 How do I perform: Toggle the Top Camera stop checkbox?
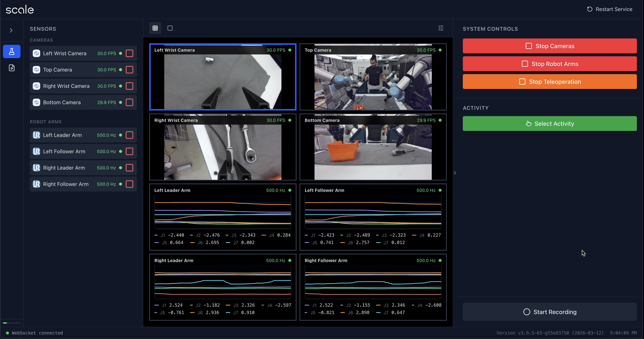pos(130,70)
